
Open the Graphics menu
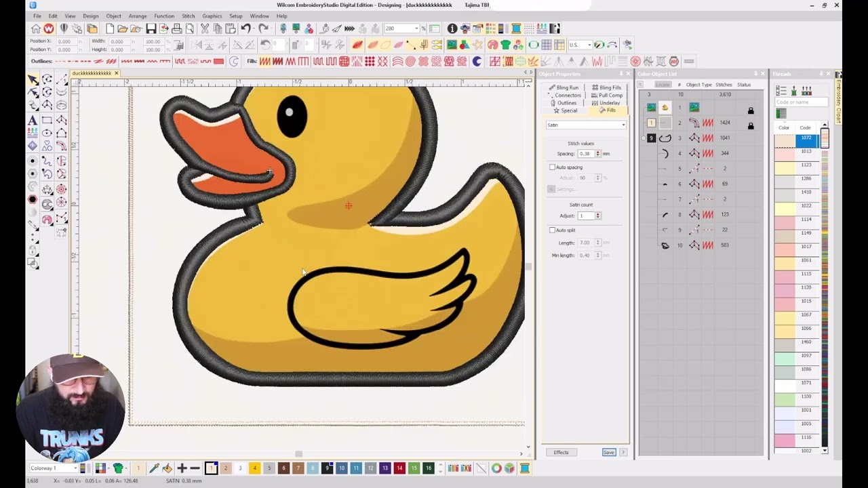point(212,16)
